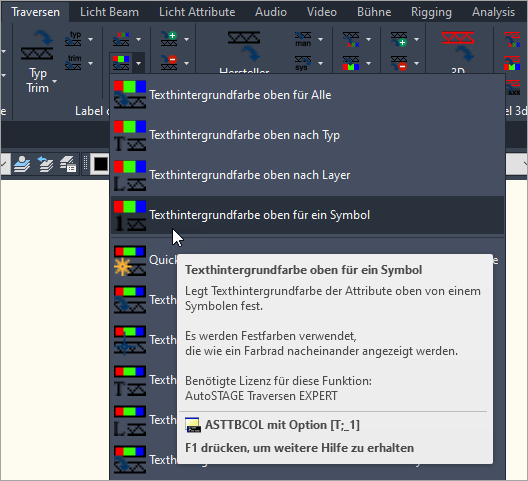Click the large red 2D truss icon

coord(458,45)
